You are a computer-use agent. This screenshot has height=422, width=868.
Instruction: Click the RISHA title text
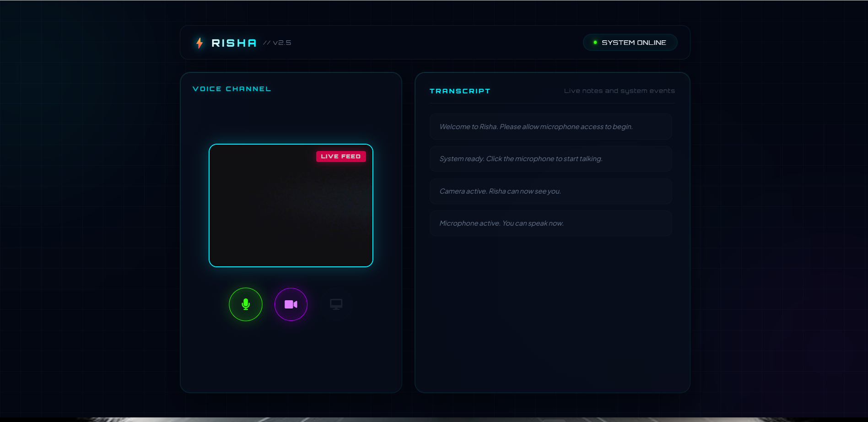(x=234, y=43)
